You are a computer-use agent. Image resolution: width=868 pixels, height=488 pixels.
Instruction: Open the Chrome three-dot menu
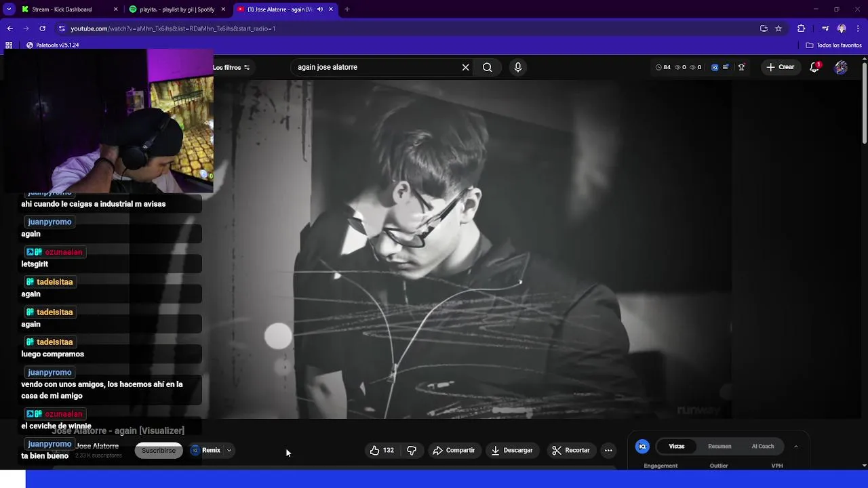pyautogui.click(x=858, y=28)
